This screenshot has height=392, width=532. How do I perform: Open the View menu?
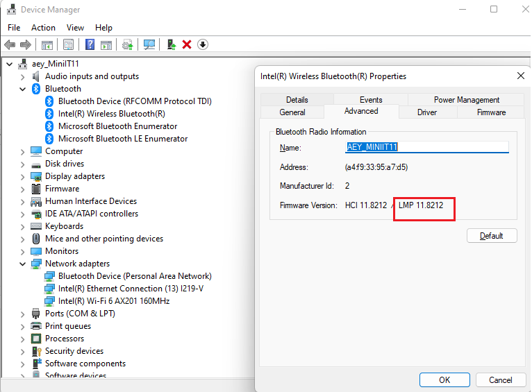pos(75,28)
